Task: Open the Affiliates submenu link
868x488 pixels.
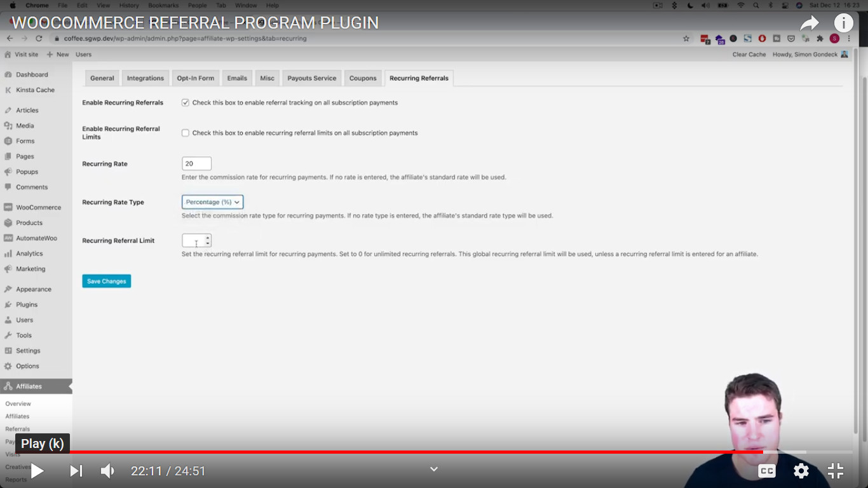Action: click(x=17, y=416)
